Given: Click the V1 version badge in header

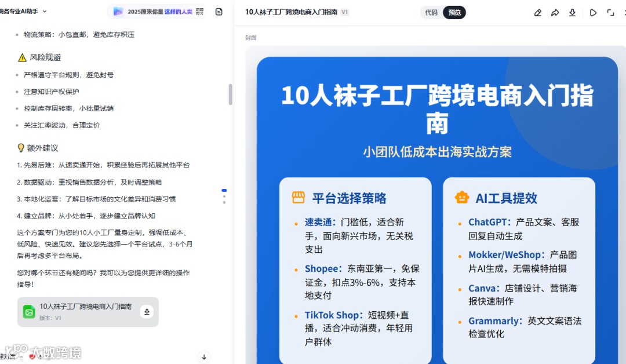Looking at the screenshot, I should [x=345, y=12].
